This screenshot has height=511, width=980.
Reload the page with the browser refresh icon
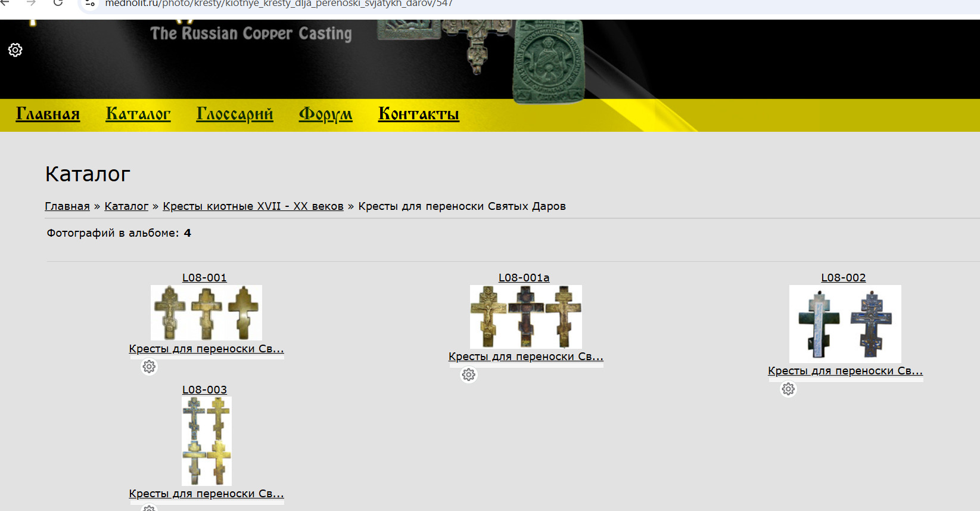[58, 3]
